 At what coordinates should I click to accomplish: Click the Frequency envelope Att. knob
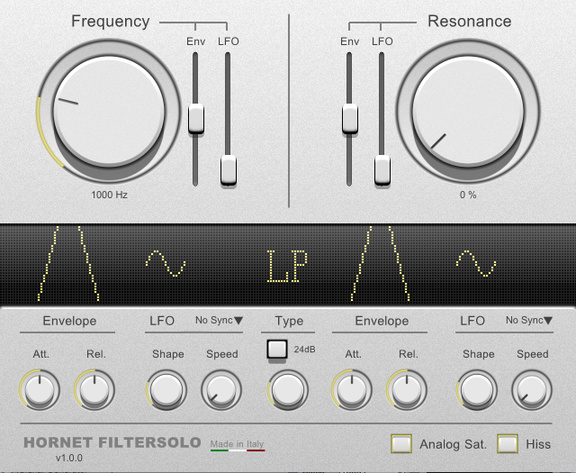(x=40, y=390)
